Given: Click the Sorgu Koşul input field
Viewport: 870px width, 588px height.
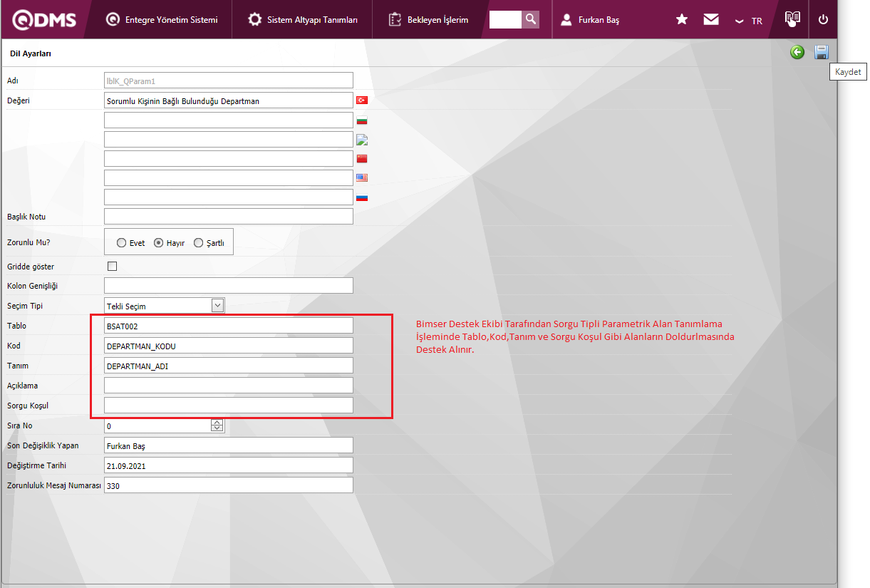Looking at the screenshot, I should [228, 406].
